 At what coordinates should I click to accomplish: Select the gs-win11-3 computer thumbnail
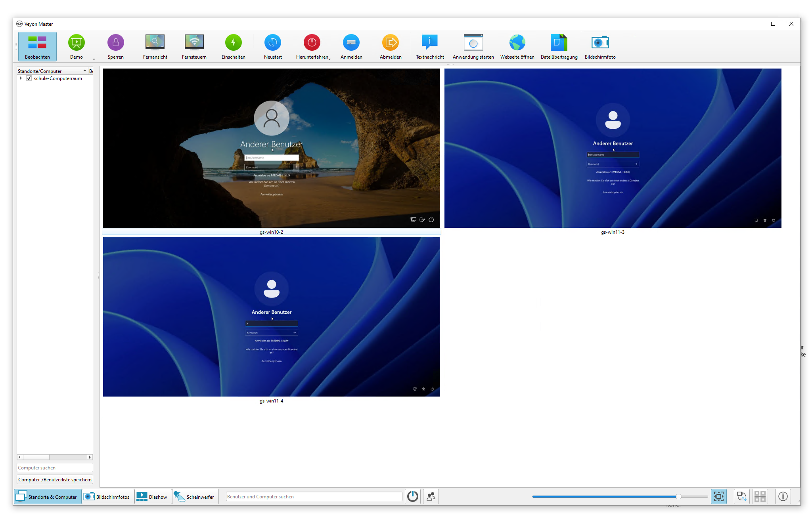tap(613, 148)
